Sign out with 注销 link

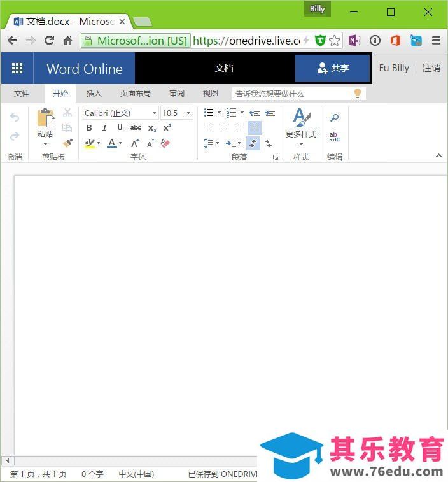431,68
